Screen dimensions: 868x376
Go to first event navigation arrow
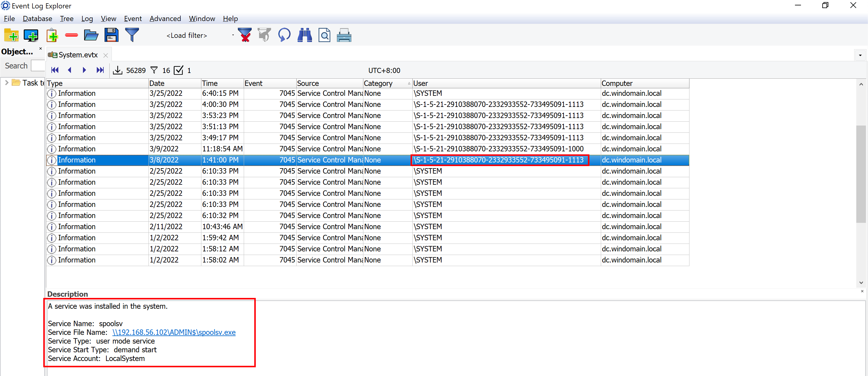point(55,70)
